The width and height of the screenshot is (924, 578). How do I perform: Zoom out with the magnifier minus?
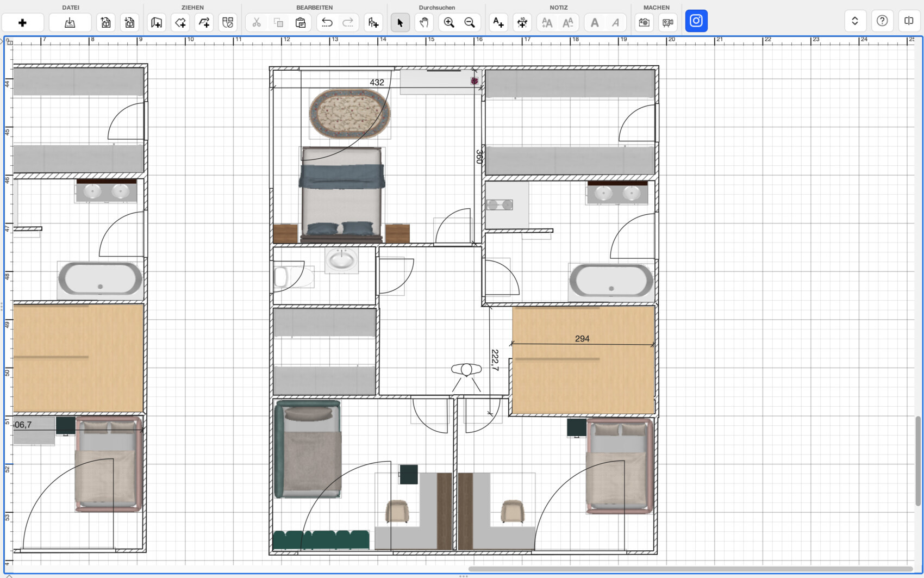pos(470,23)
